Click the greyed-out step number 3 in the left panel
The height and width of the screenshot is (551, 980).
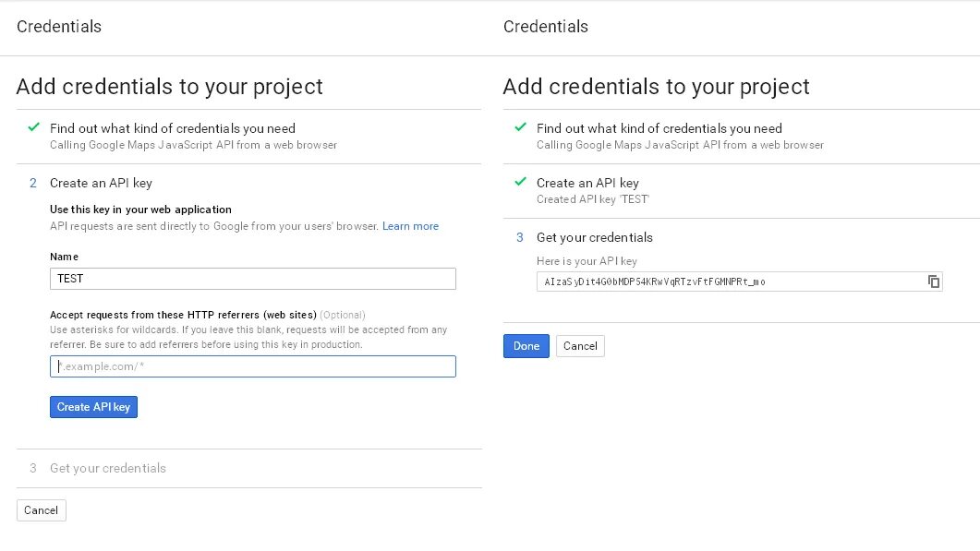tap(33, 468)
